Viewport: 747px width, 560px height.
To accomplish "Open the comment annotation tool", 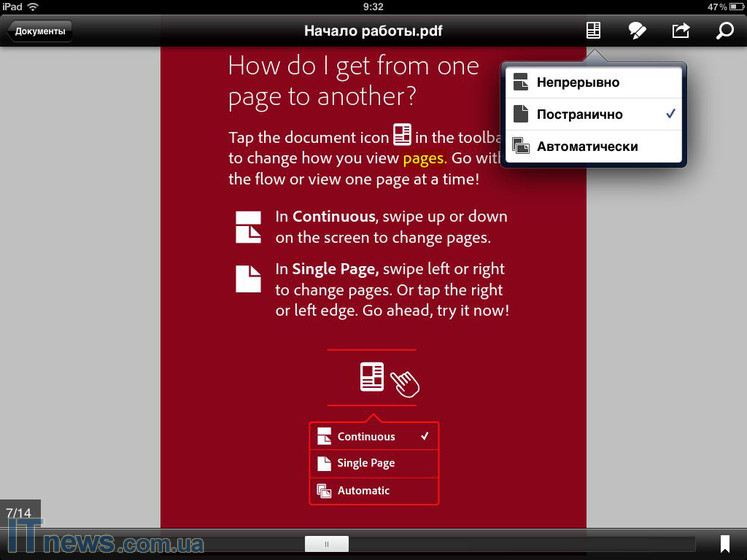I will 637,31.
